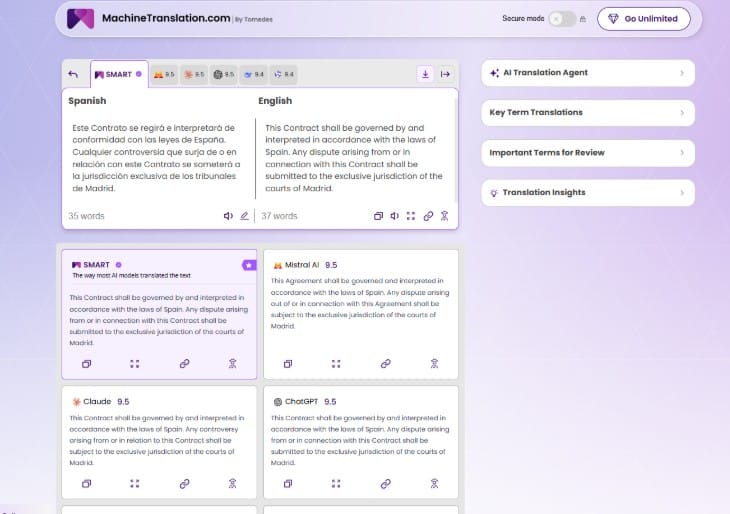The height and width of the screenshot is (514, 730).
Task: Toggle the Secure mode switch
Action: [x=562, y=19]
